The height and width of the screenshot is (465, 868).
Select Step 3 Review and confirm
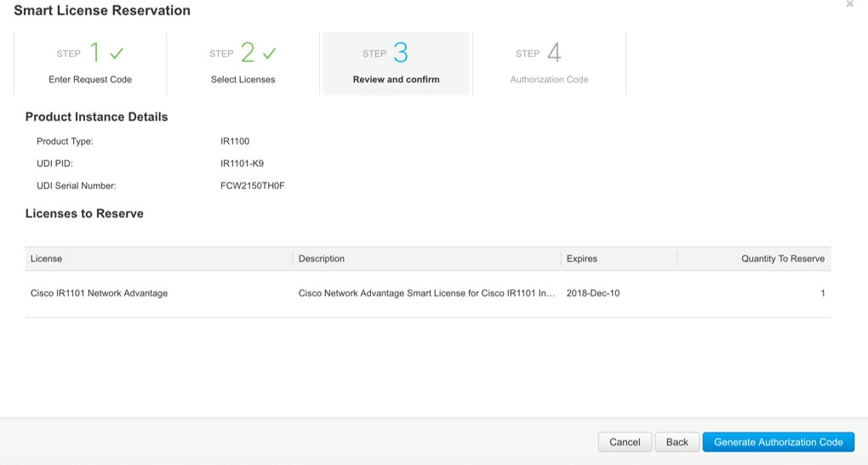coord(396,64)
